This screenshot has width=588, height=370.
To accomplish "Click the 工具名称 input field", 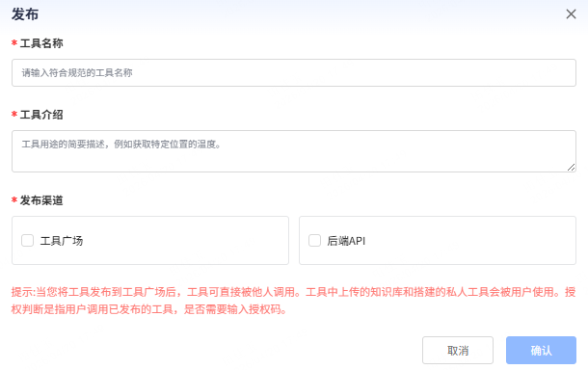I will [294, 72].
